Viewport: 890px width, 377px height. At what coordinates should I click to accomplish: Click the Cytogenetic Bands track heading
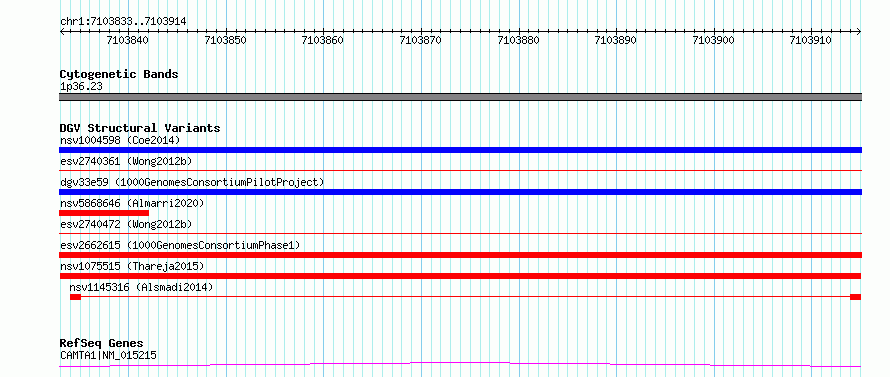click(119, 74)
